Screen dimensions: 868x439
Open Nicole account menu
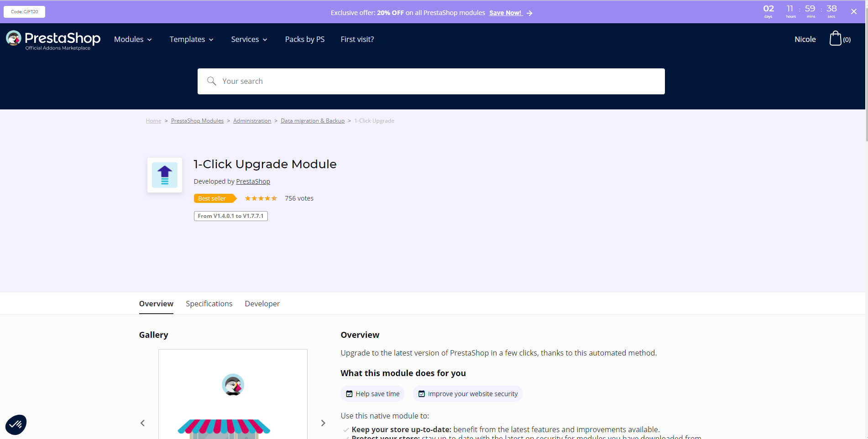[805, 39]
